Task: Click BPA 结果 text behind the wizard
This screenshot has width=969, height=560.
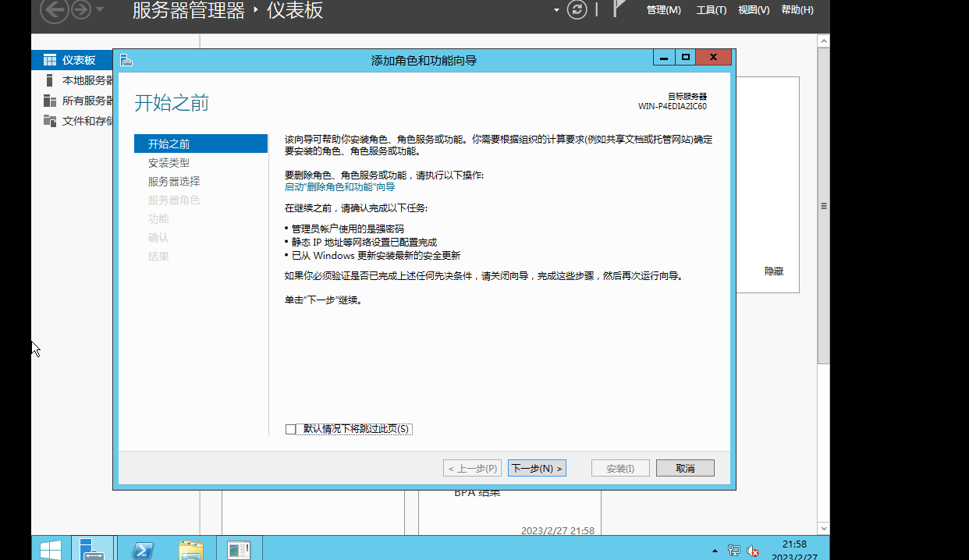Action: point(477,493)
